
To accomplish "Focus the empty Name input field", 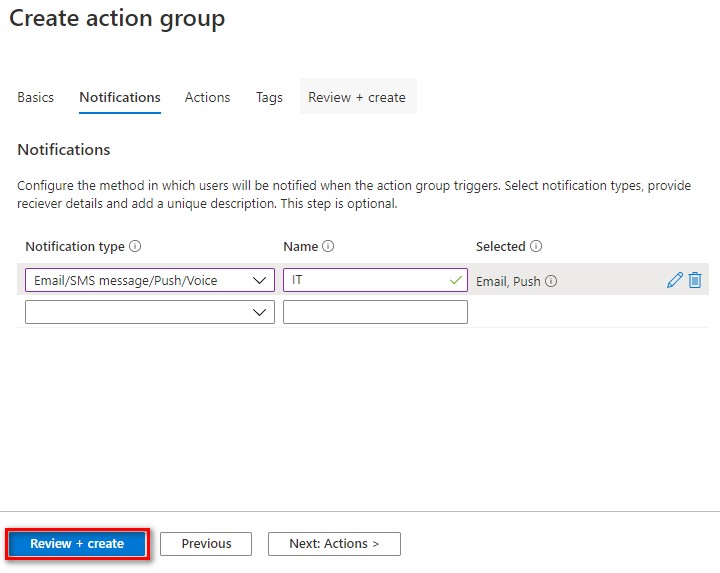I will pyautogui.click(x=375, y=312).
